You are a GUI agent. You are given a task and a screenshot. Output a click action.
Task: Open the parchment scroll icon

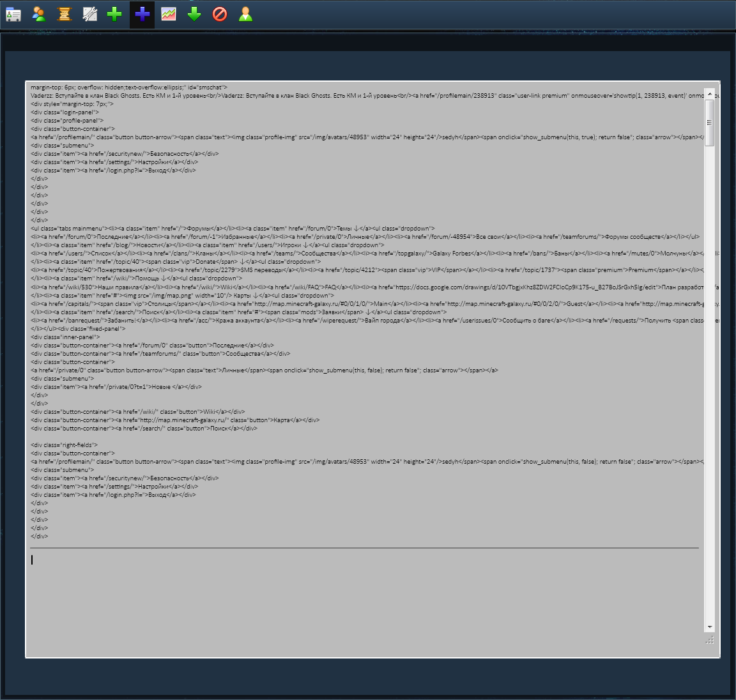[65, 14]
